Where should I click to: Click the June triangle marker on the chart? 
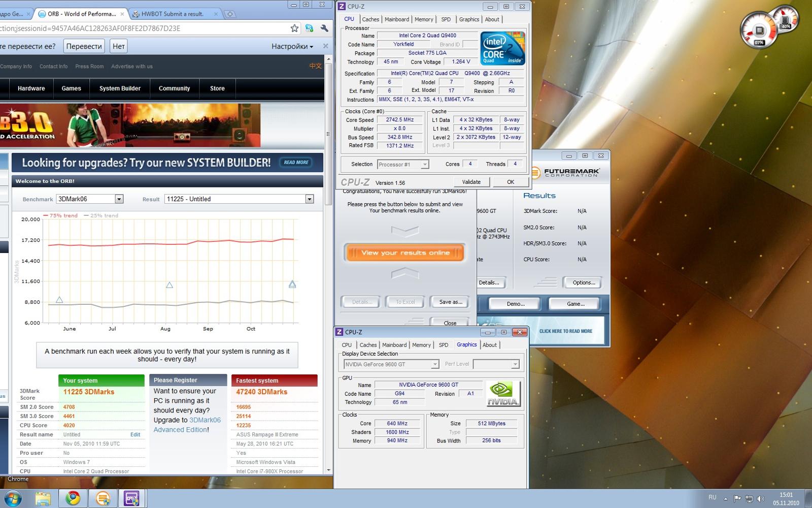(x=59, y=300)
